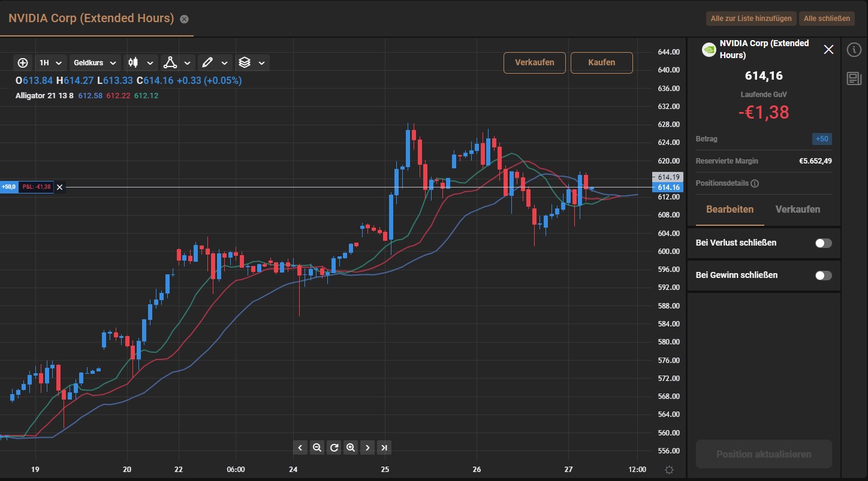Click the 614.19 price tag on axis

[x=667, y=177]
